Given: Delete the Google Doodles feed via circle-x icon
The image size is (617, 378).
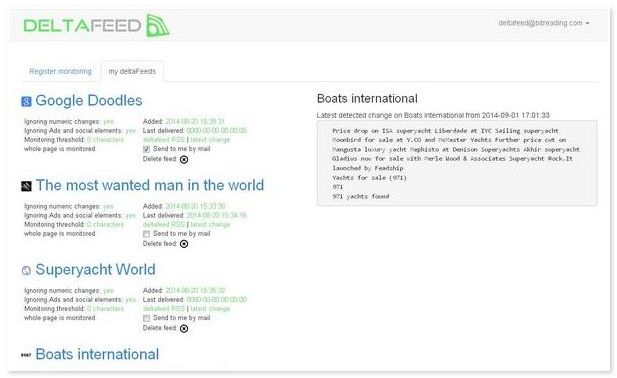Looking at the screenshot, I should coord(184,159).
